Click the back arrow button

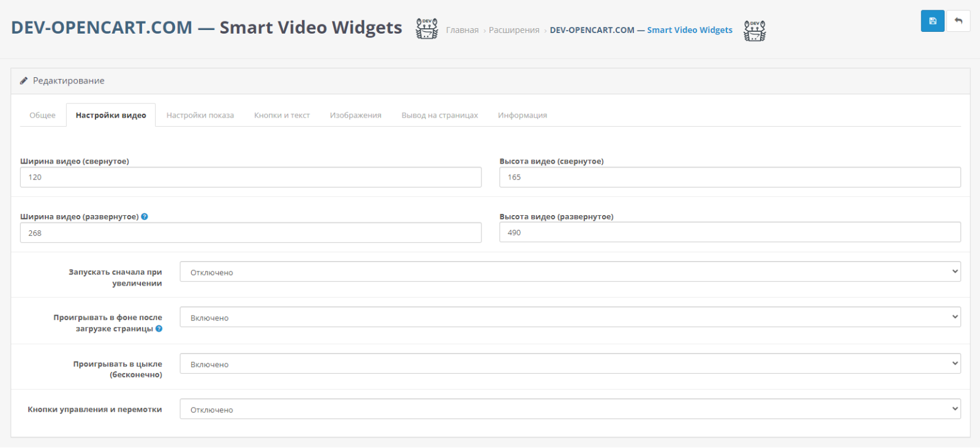pyautogui.click(x=958, y=21)
